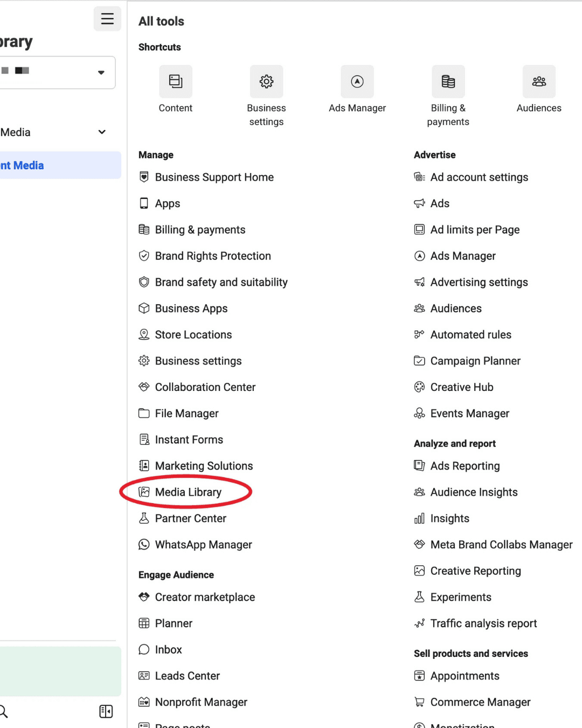Open Leads Center

[188, 676]
